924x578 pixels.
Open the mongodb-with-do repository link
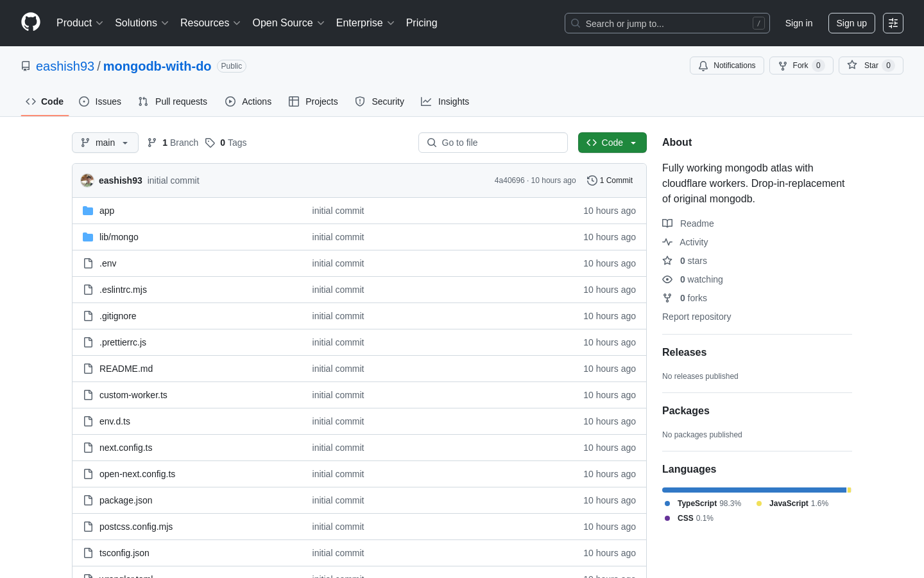[157, 66]
